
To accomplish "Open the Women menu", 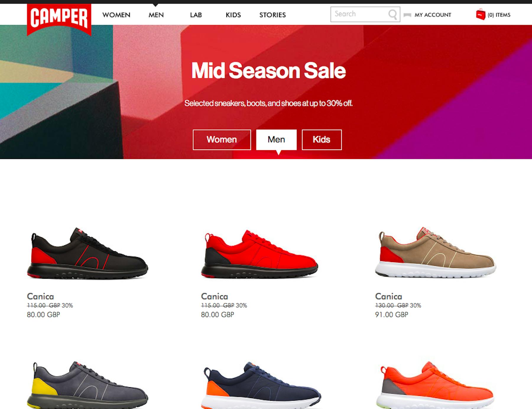I will pos(116,15).
